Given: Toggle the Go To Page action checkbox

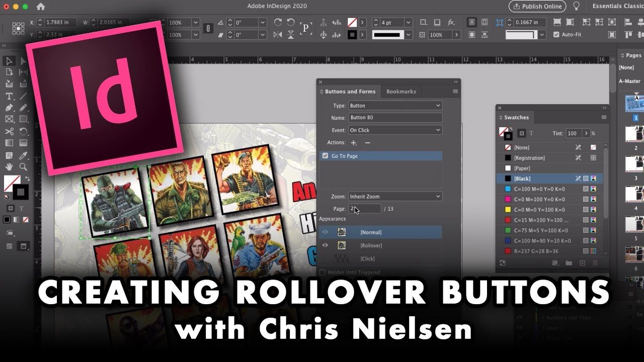Looking at the screenshot, I should click(325, 156).
